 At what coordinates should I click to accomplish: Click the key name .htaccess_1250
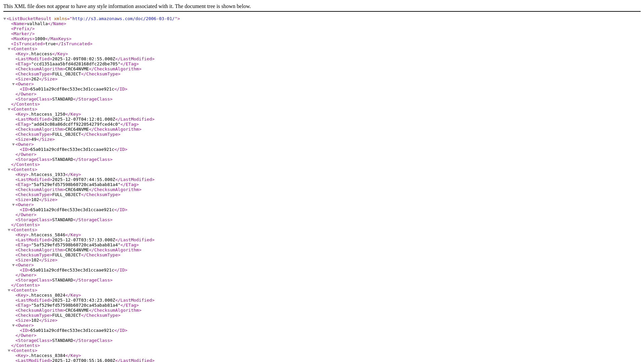(x=47, y=114)
